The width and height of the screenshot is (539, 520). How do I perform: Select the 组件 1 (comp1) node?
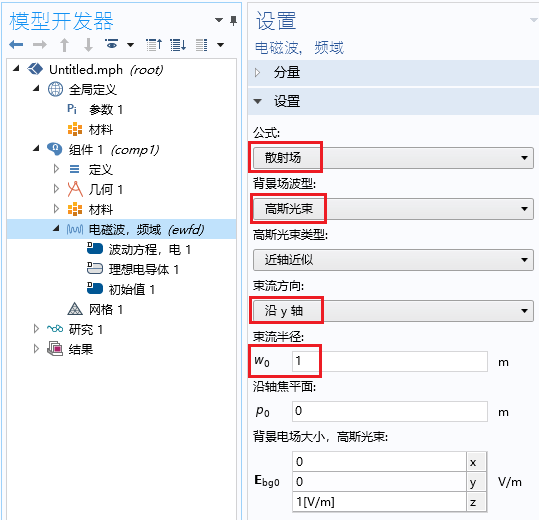(x=114, y=150)
